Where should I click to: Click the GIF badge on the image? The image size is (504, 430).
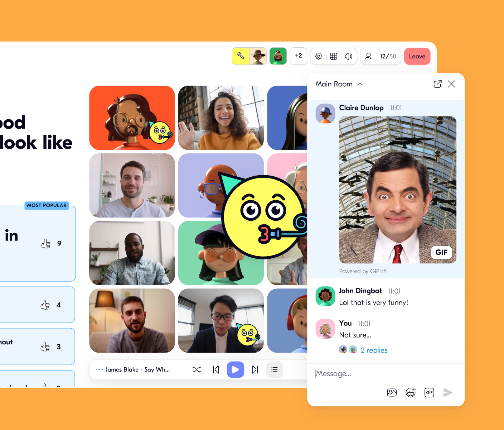[441, 252]
